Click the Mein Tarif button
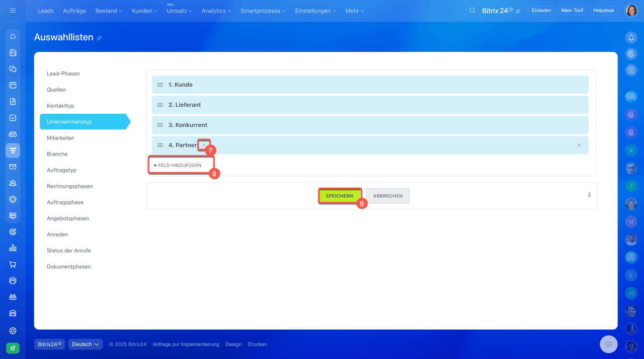644x359 pixels. point(572,11)
